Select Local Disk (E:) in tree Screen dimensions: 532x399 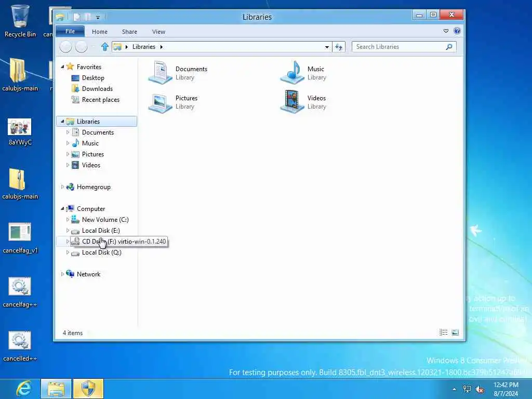(100, 230)
